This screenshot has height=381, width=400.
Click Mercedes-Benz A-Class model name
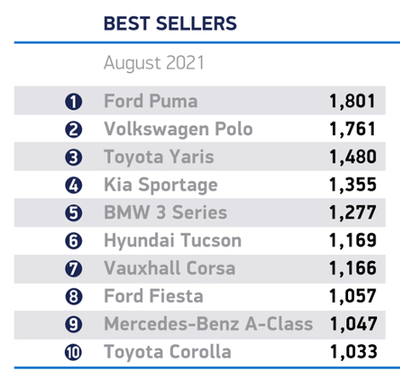(x=208, y=324)
